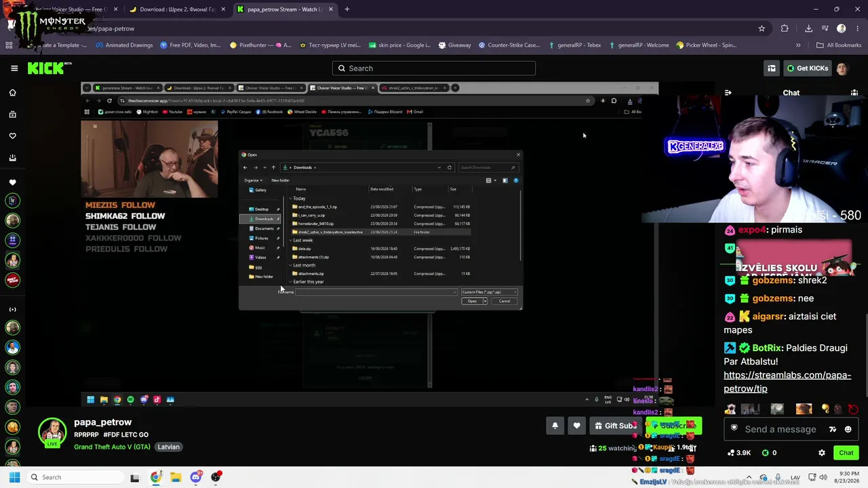Open Home in the Kick sidebar

pyautogui.click(x=12, y=93)
